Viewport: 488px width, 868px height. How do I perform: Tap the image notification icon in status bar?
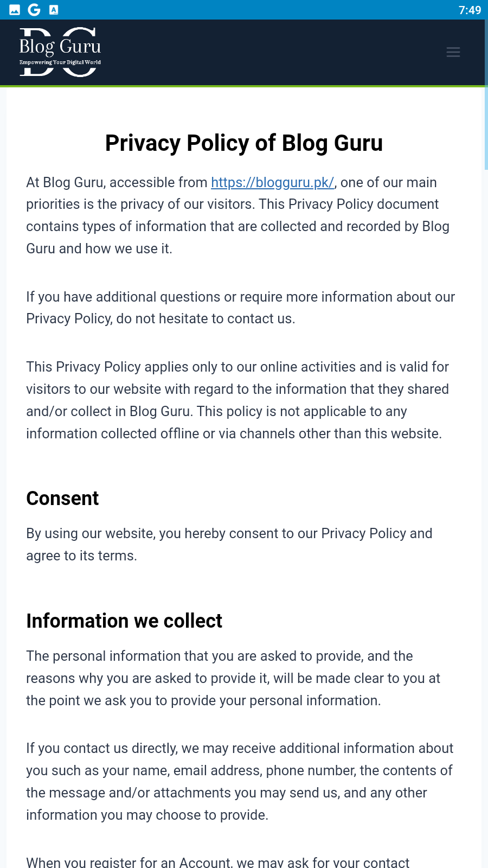pos(15,10)
